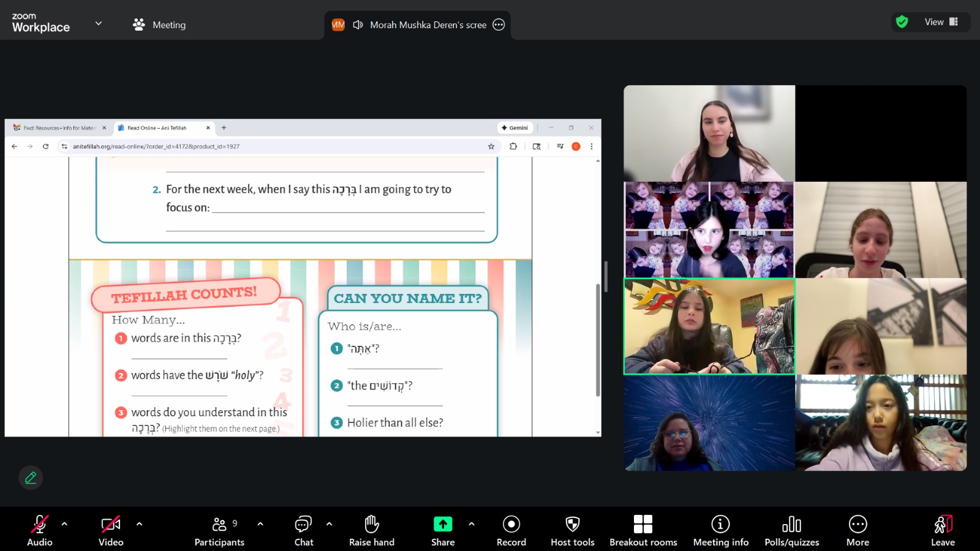This screenshot has width=980, height=551.
Task: Start sharing screen with Share button
Action: coord(442,530)
